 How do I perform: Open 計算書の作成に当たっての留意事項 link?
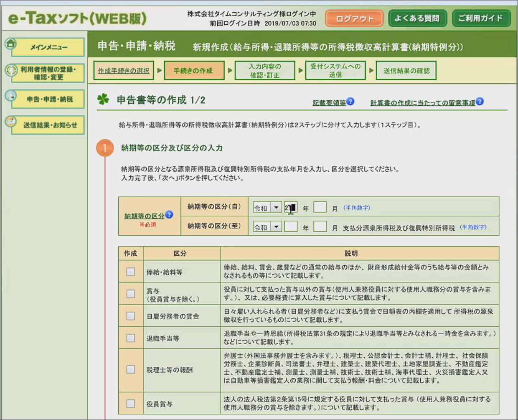(x=422, y=103)
